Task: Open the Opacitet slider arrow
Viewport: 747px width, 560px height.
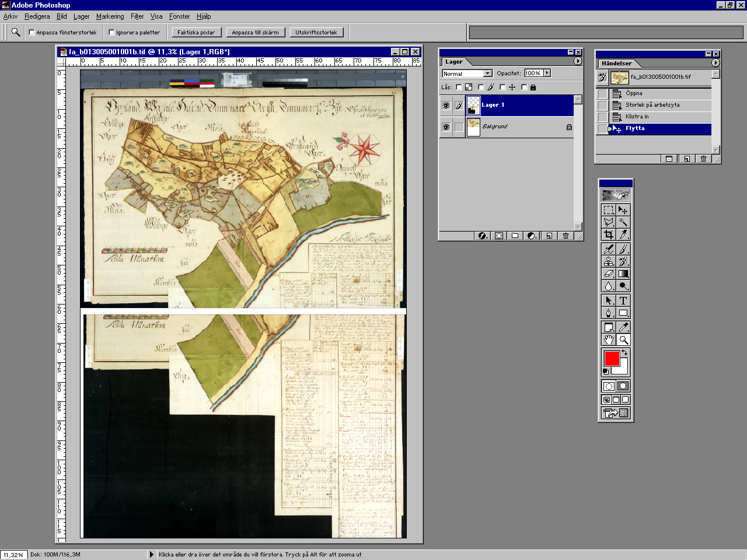Action: coord(547,73)
